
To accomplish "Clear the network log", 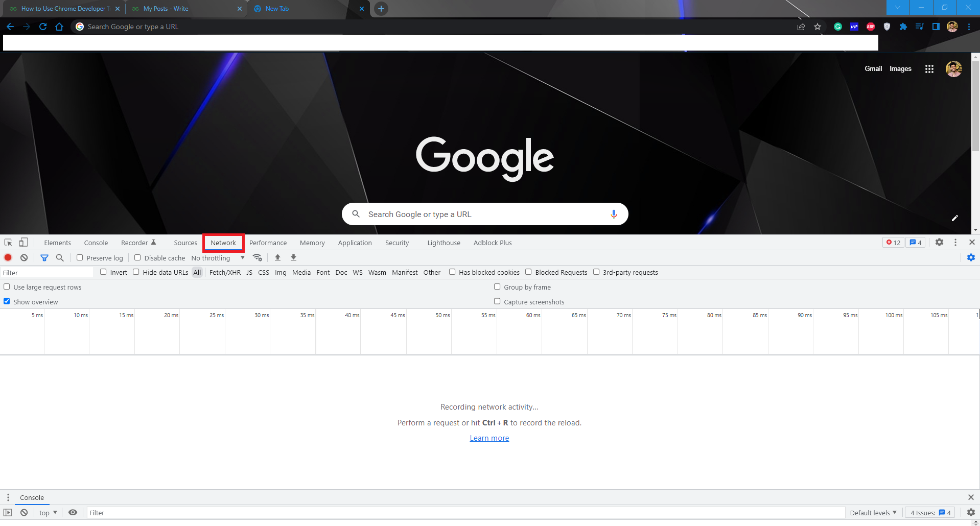I will (24, 257).
